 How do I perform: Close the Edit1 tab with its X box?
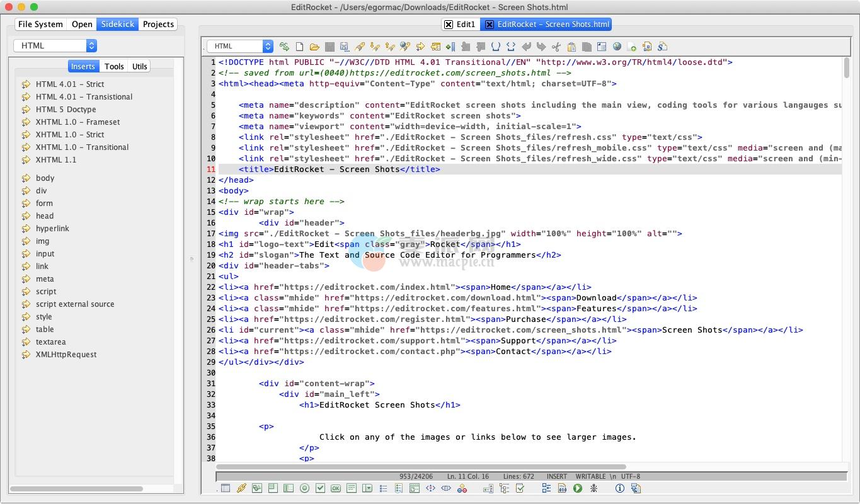pos(449,24)
